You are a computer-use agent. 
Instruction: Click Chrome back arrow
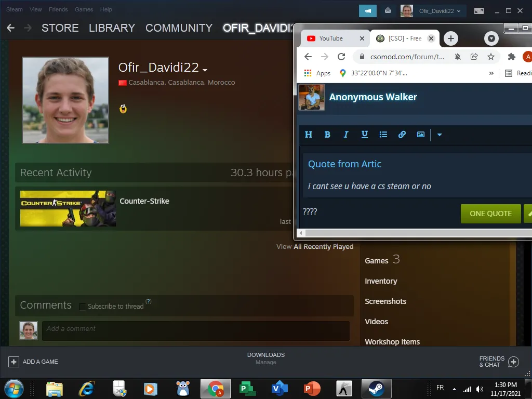tap(308, 57)
